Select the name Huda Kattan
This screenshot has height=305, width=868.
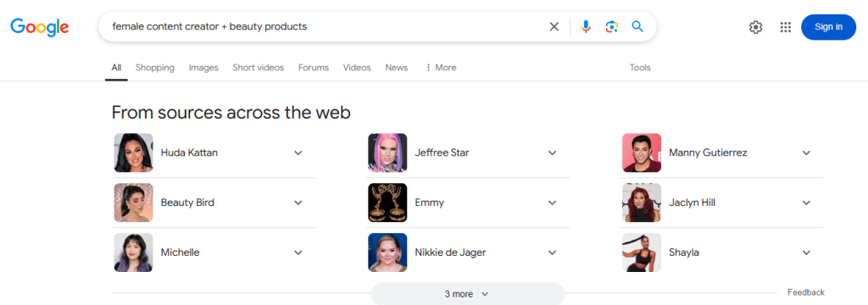(x=189, y=152)
